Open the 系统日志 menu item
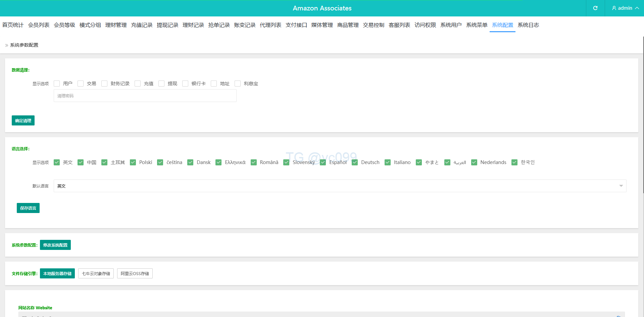This screenshot has height=317, width=644. pyautogui.click(x=528, y=25)
